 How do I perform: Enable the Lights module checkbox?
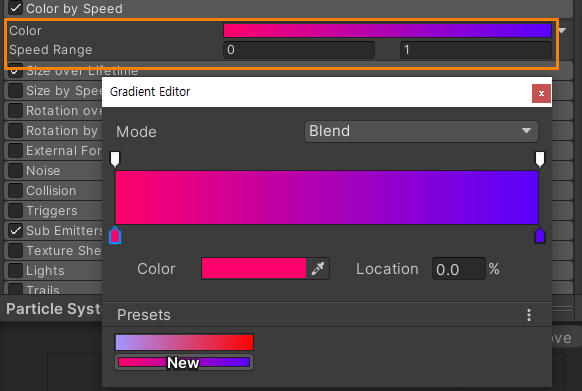(x=16, y=271)
